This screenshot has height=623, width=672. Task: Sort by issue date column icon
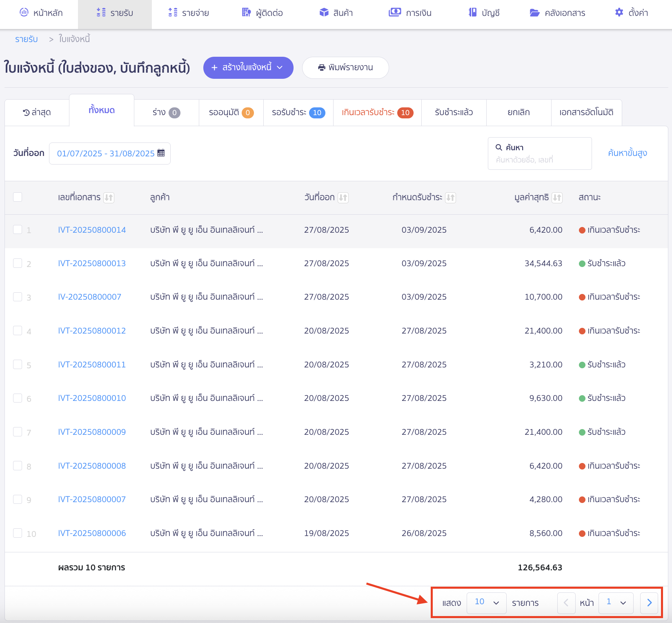[343, 198]
